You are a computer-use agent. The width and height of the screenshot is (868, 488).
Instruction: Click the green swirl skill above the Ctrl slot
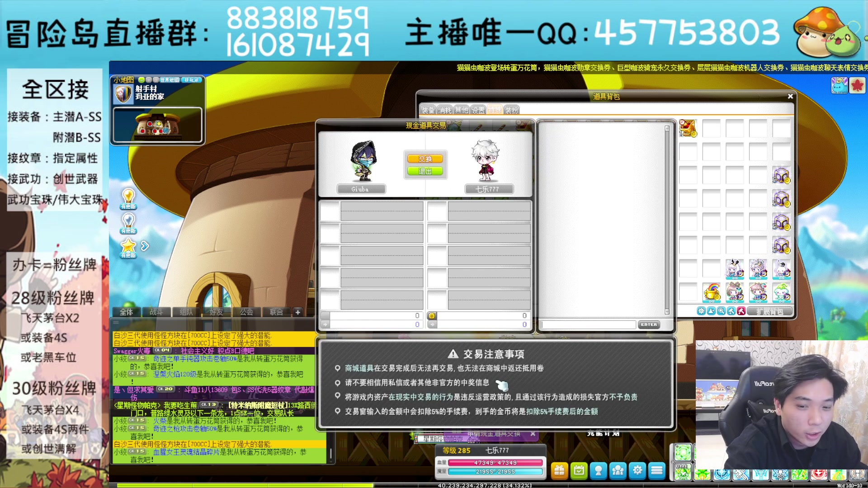[x=683, y=452]
